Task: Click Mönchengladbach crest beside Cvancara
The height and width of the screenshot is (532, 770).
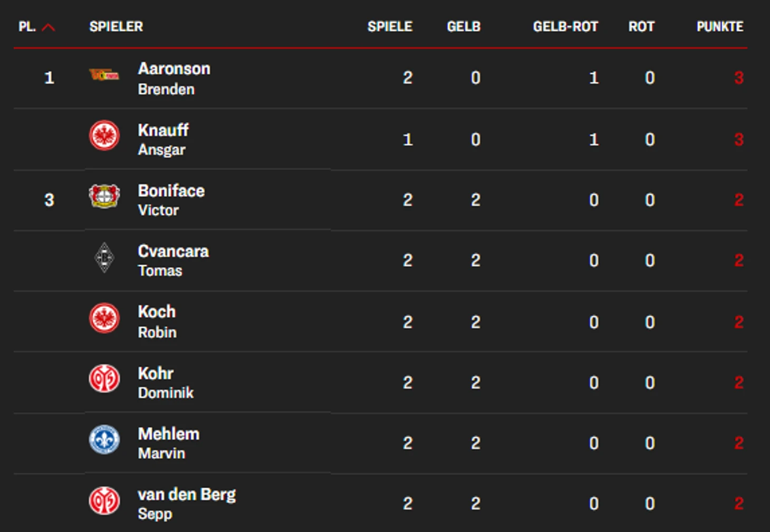Action: 104,258
